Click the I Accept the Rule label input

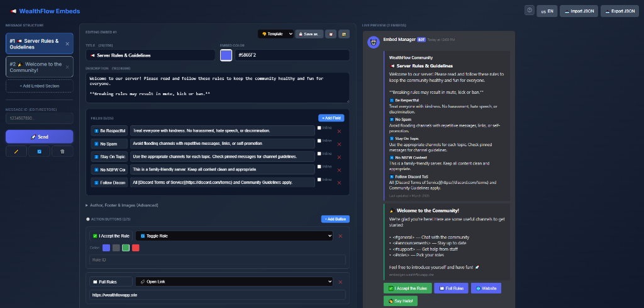(111, 236)
